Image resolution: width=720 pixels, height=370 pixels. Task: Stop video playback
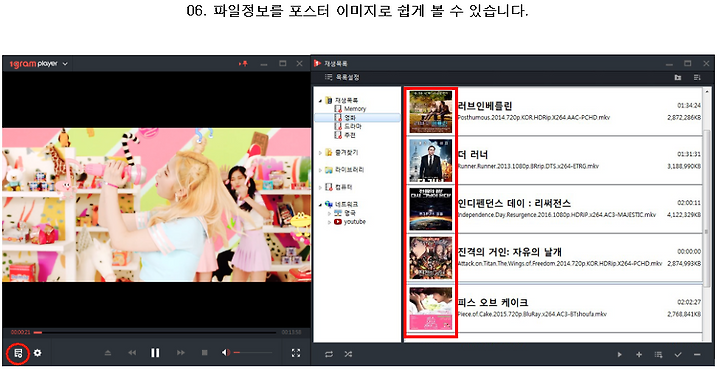pyautogui.click(x=205, y=353)
